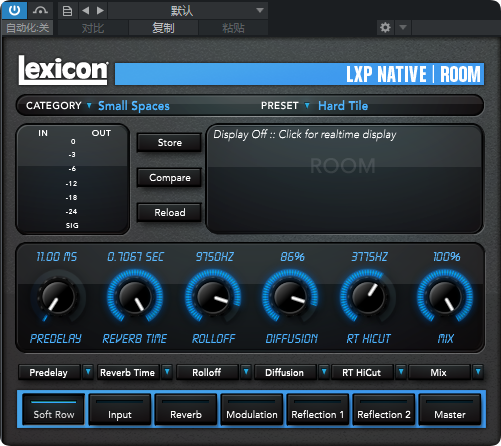
Task: Open the RT HiCut slot dropdown arrow
Action: [401, 372]
